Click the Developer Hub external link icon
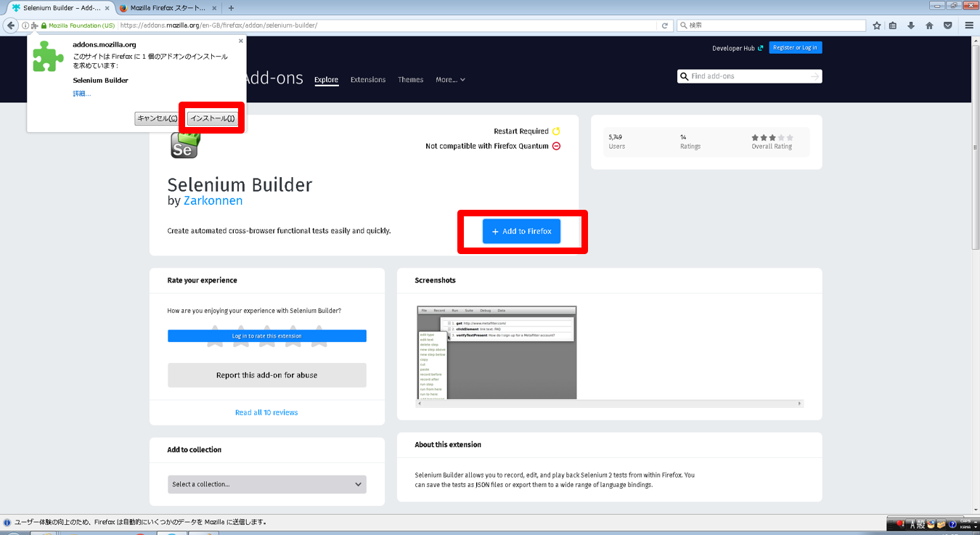The height and width of the screenshot is (535, 980). [x=761, y=48]
